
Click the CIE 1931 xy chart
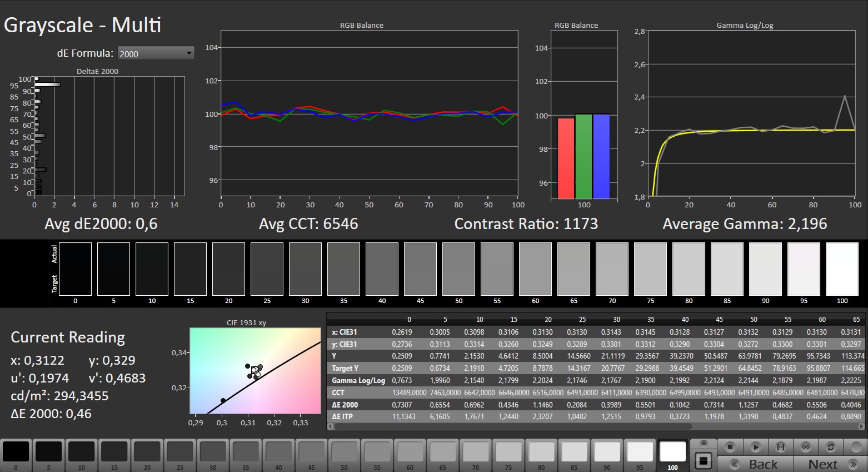click(x=255, y=371)
